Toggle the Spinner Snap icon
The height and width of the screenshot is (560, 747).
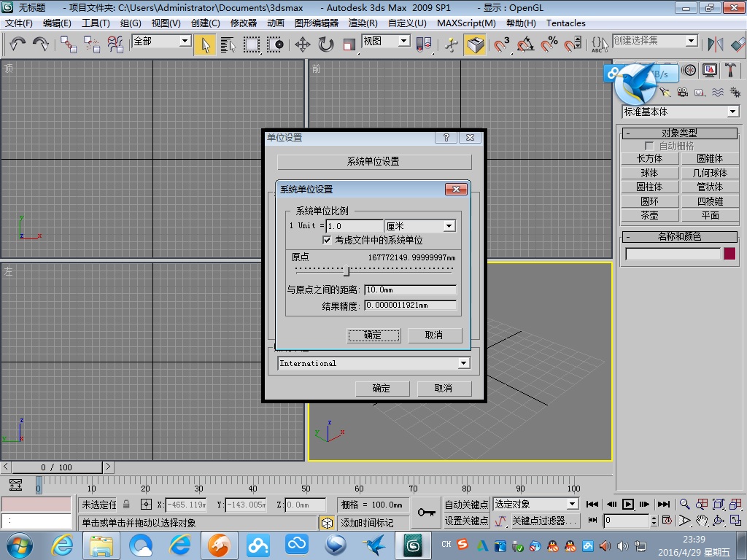(573, 44)
